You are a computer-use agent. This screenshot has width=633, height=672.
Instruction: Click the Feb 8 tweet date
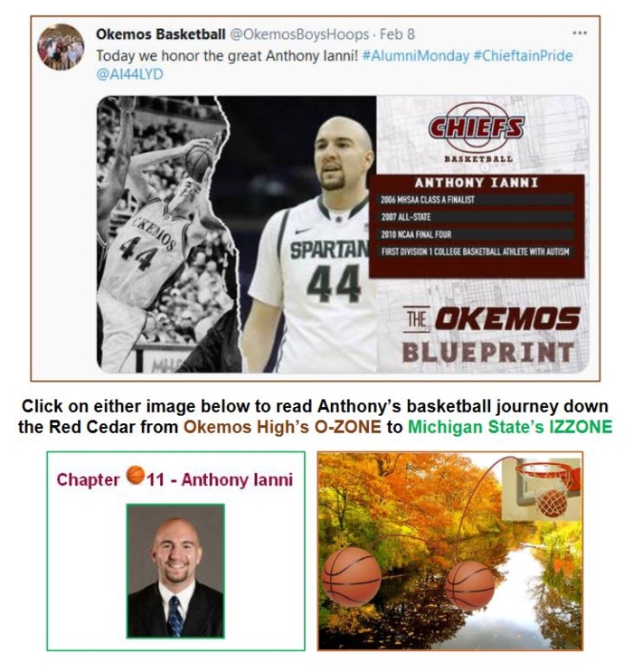[398, 33]
